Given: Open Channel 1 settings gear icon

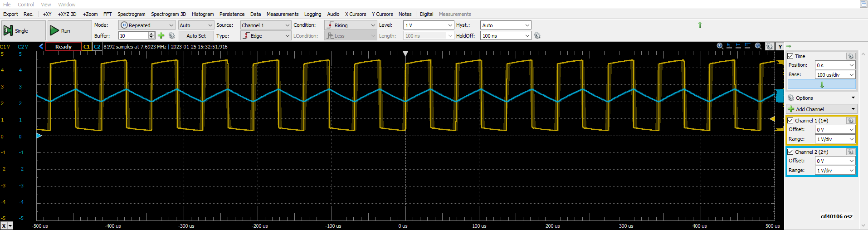Looking at the screenshot, I should point(851,121).
